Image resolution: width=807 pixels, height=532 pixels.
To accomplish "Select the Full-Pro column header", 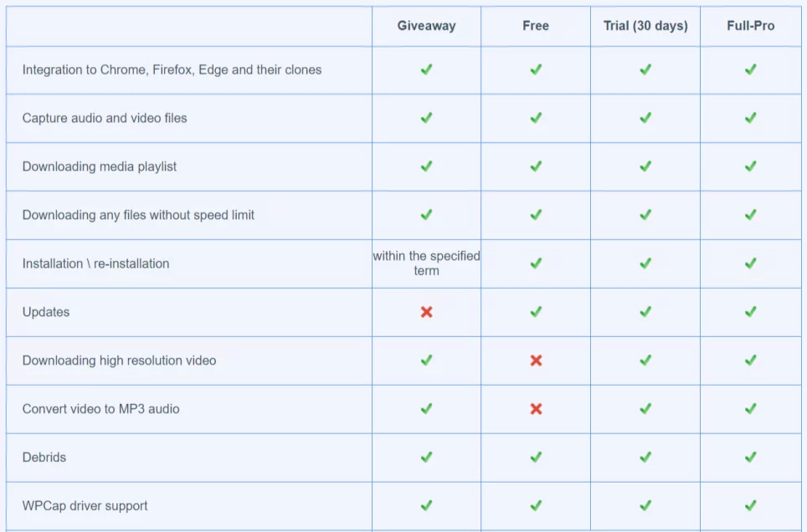I will (750, 26).
